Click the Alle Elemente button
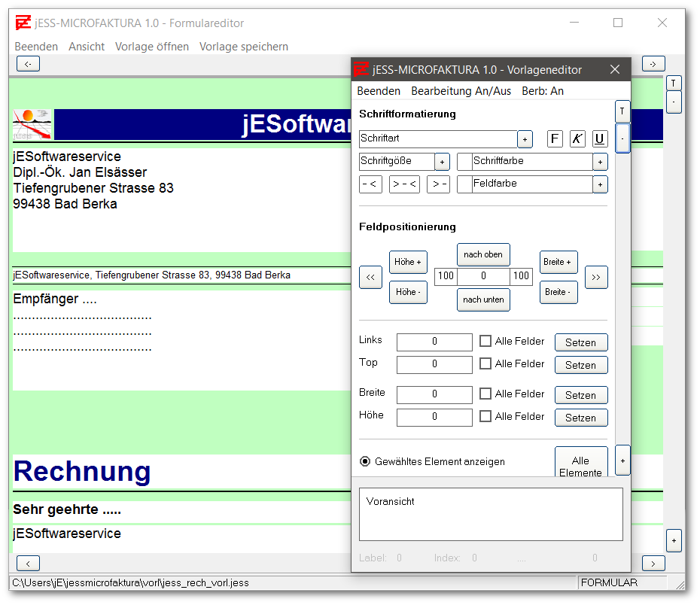 point(581,462)
